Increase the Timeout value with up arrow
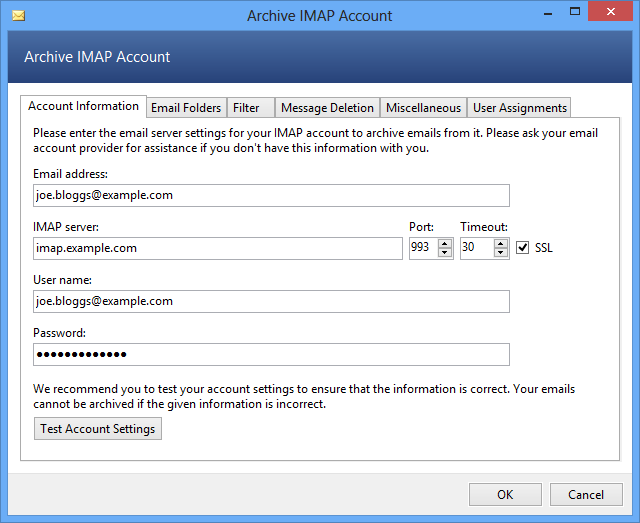The width and height of the screenshot is (640, 523). pyautogui.click(x=501, y=243)
